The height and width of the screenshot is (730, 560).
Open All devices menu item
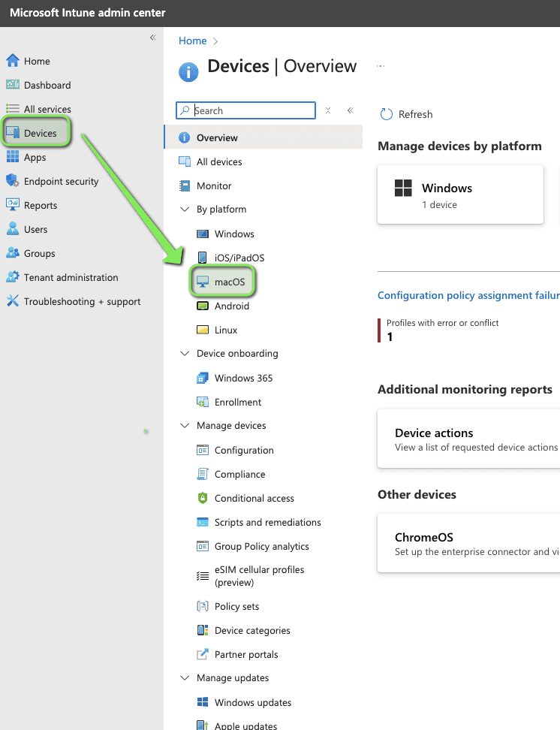218,161
